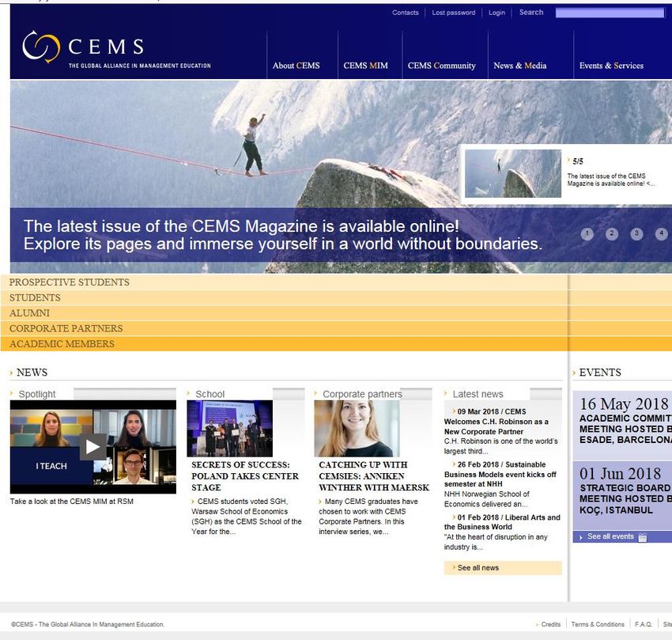Viewport: 672px width, 640px height.
Task: Open the About CEMS menu
Action: pos(296,66)
